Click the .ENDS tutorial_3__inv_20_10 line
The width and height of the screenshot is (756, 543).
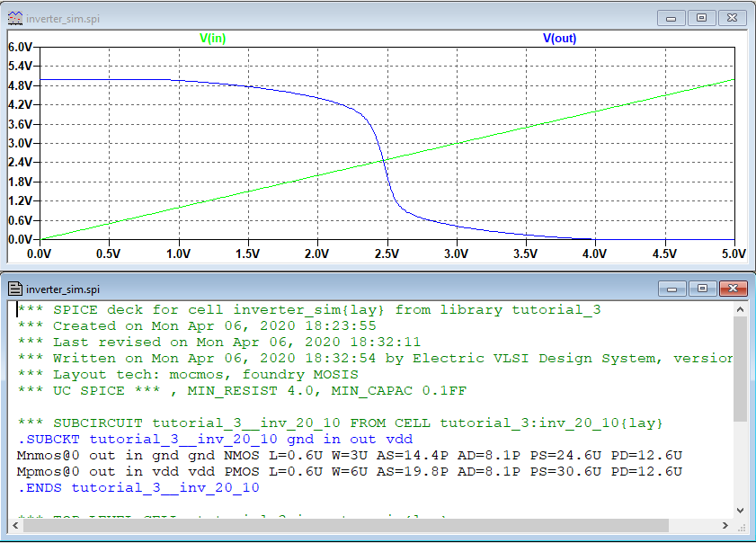tap(138, 488)
